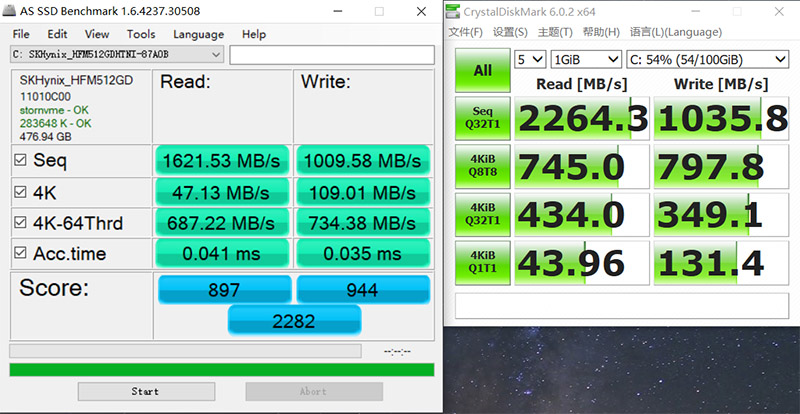Open the Help menu in AS SSD
Viewport: 800px width, 414px height.
[x=254, y=34]
